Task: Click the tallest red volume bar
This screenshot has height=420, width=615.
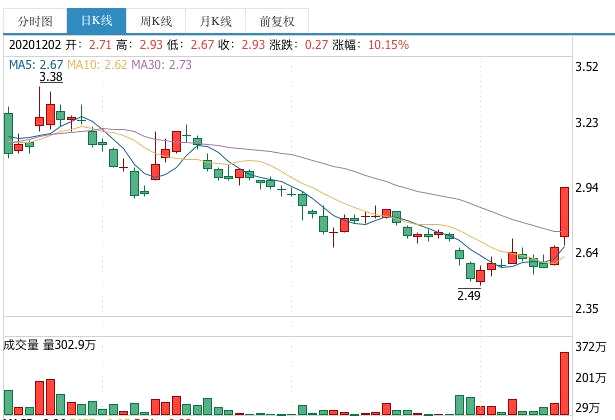Action: tap(564, 382)
